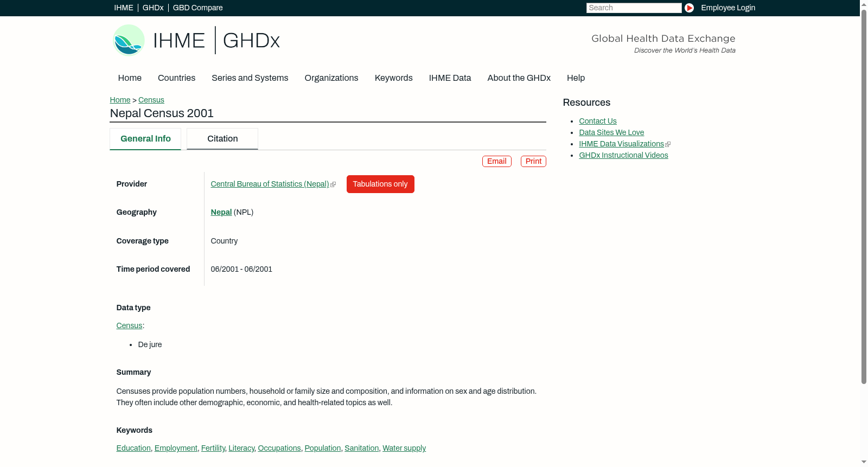The height and width of the screenshot is (467, 868).
Task: Open the Organizations menu
Action: [331, 78]
